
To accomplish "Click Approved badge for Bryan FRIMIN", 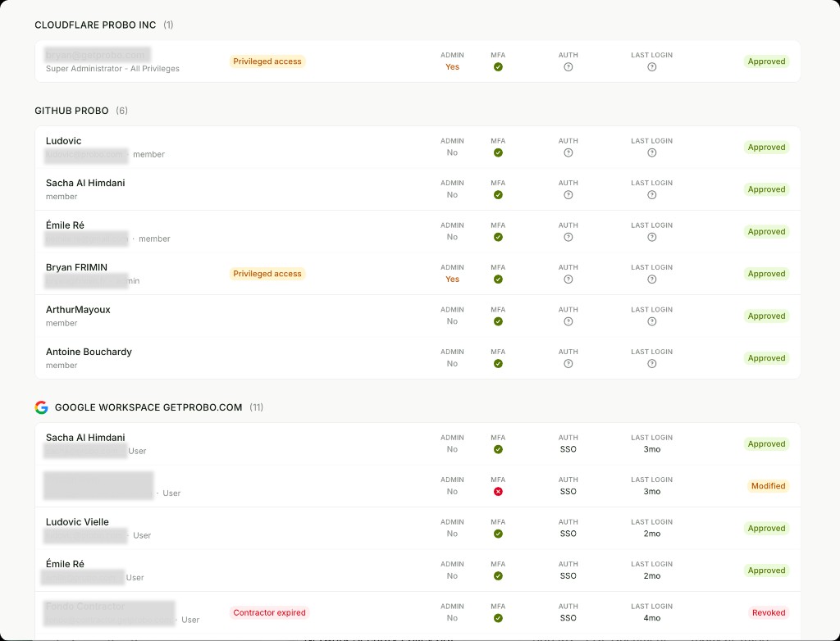I will tap(767, 274).
